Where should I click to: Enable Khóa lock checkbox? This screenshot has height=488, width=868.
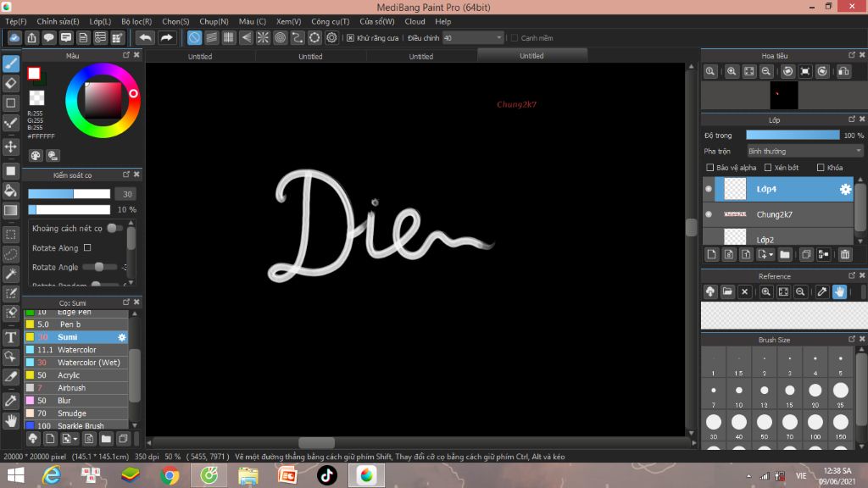(x=821, y=167)
